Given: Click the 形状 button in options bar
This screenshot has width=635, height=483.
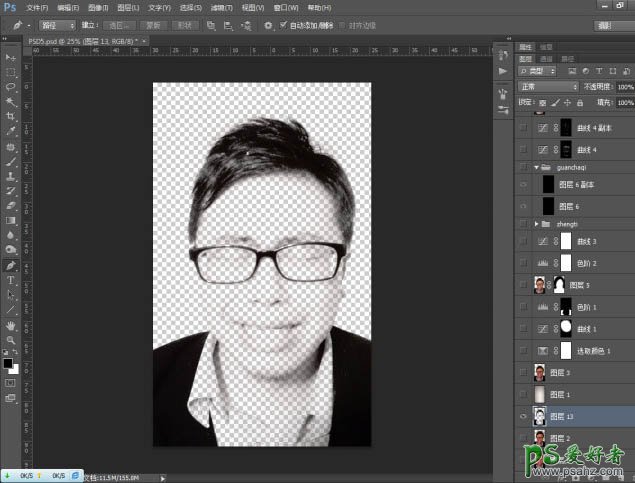Looking at the screenshot, I should point(187,24).
